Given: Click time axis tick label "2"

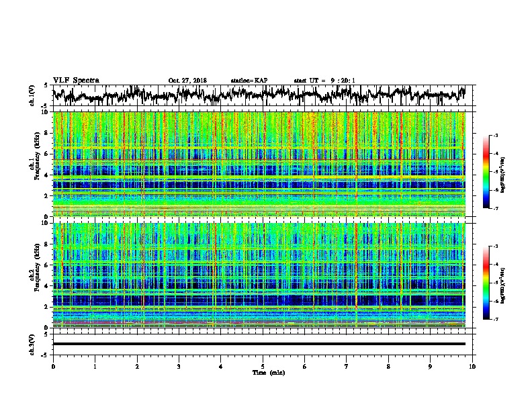Looking at the screenshot, I should tap(137, 367).
